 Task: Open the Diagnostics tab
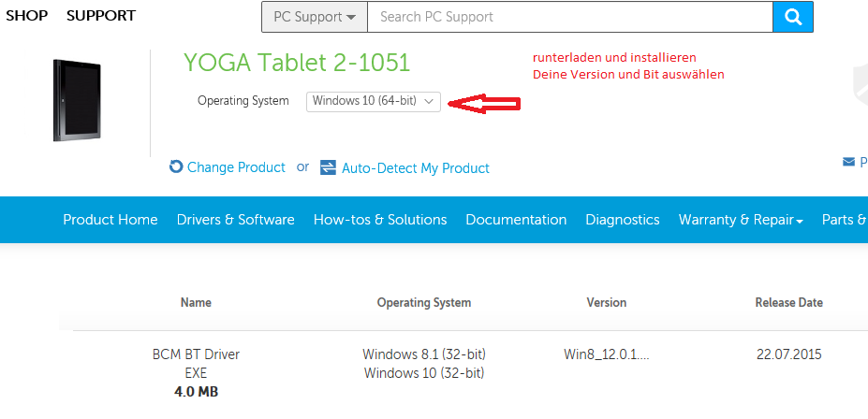[623, 220]
